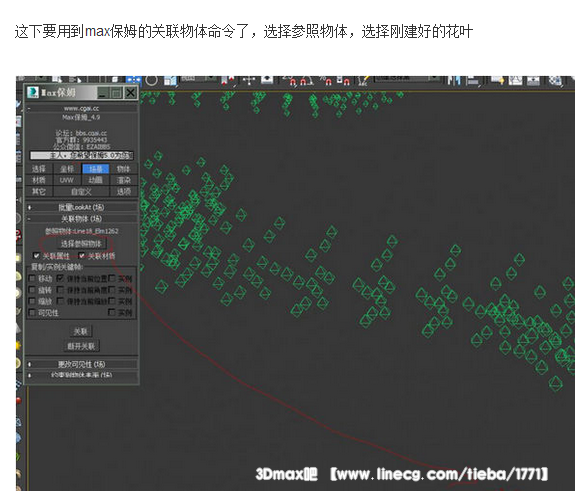Screen dimensions: 577x491
Task: Enable 实例 checkbox in 缩放 row
Action: pyautogui.click(x=112, y=301)
